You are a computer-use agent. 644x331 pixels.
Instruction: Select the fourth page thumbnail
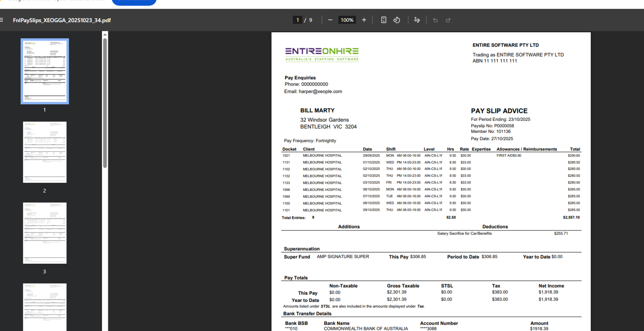[x=45, y=307]
